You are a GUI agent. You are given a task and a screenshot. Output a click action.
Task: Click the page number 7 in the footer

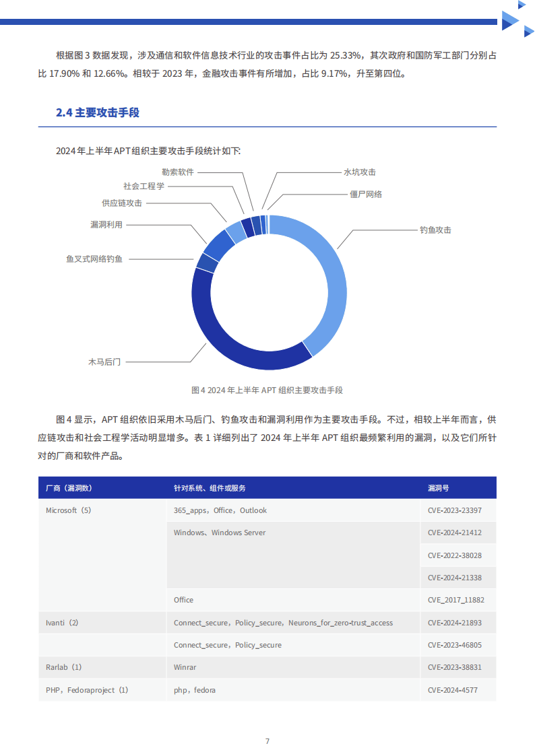click(267, 741)
